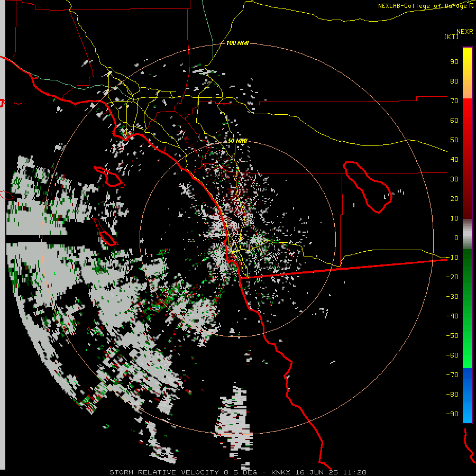Click the -50 knot legend value

point(452,335)
